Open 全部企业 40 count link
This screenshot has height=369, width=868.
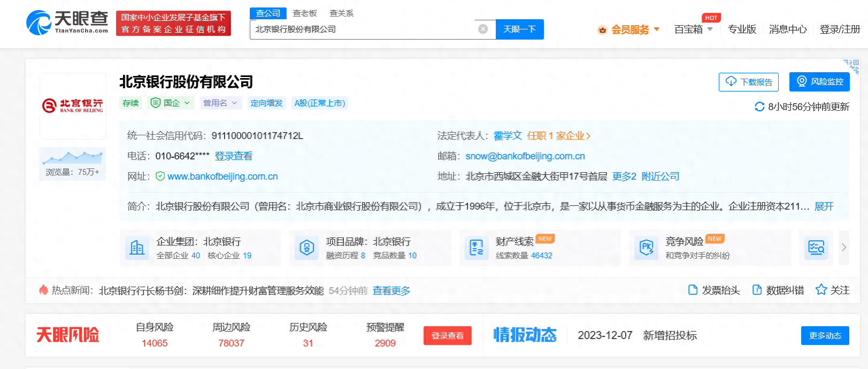[x=178, y=256]
